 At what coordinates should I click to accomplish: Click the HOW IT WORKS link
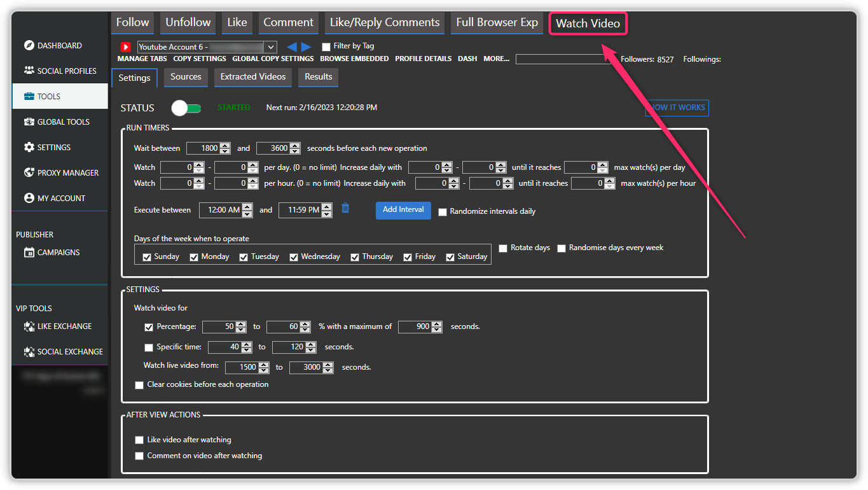pos(677,108)
